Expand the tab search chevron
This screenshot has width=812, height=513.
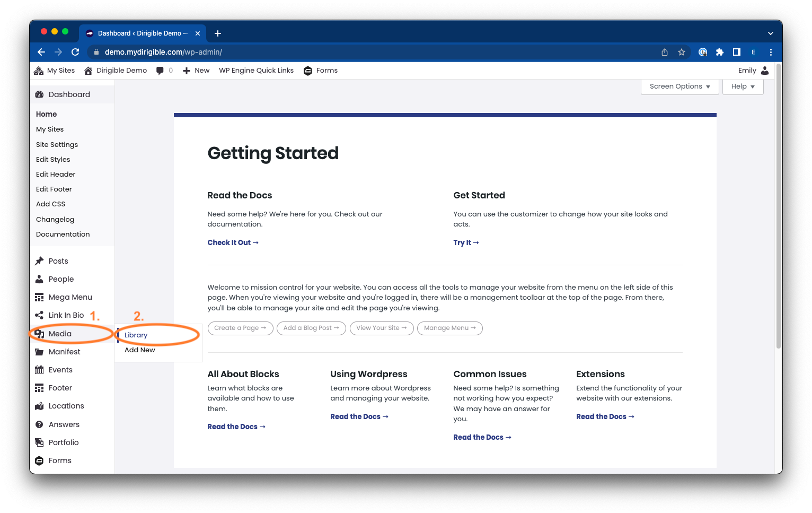771,33
